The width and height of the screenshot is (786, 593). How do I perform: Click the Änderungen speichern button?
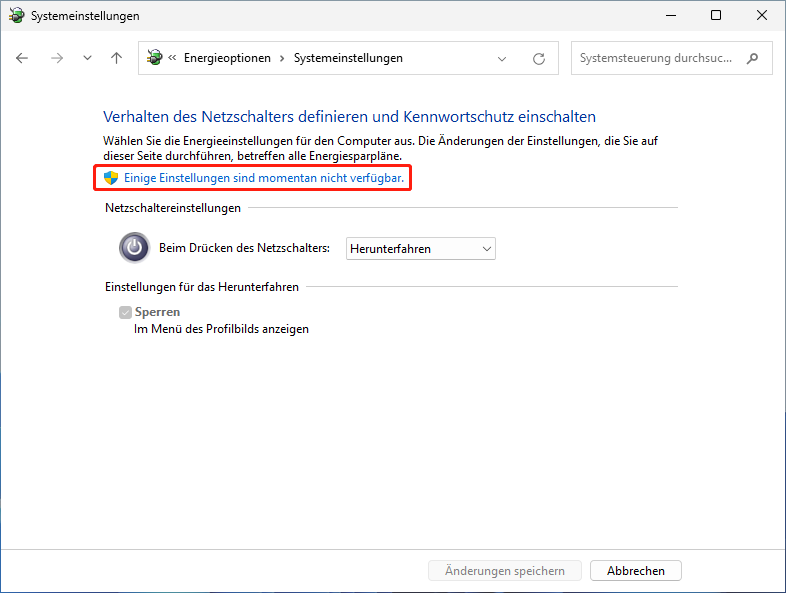(505, 570)
